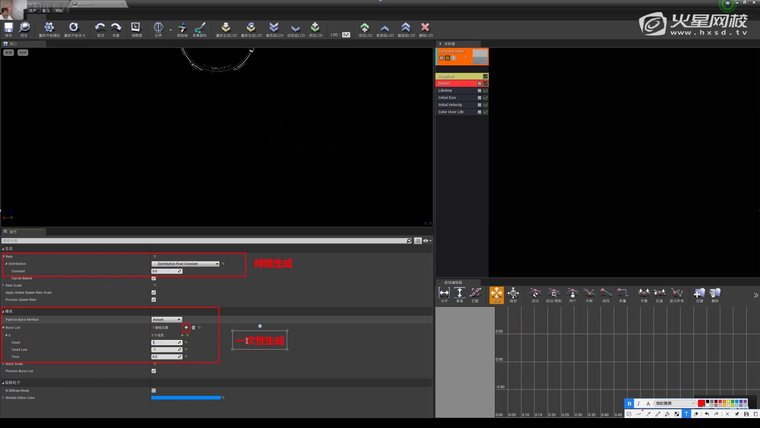760x428 pixels.
Task: Click the Background Color brush icon
Action: coord(199,29)
